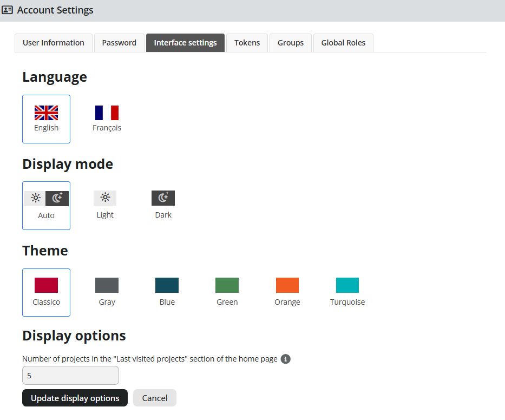
Task: Open the Password tab
Action: point(119,42)
